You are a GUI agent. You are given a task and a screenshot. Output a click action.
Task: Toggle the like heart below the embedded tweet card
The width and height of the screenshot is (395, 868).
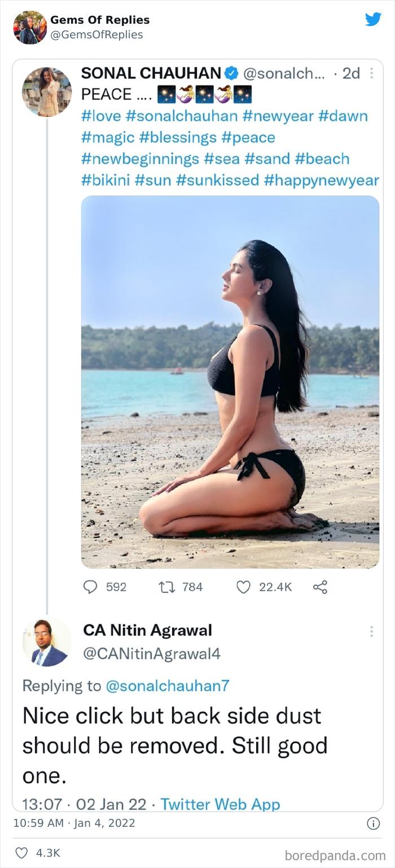coord(243,587)
